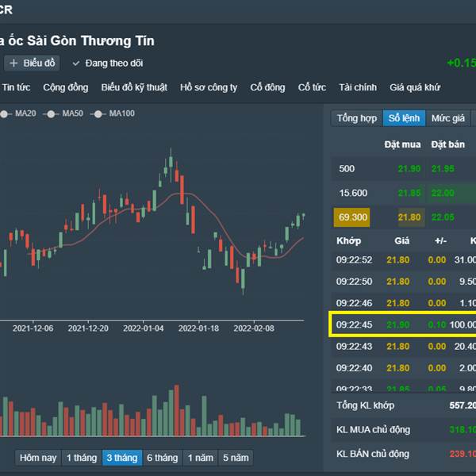Click the KL MUA chủ động row
Screen dimensions: 476x476
point(404,429)
